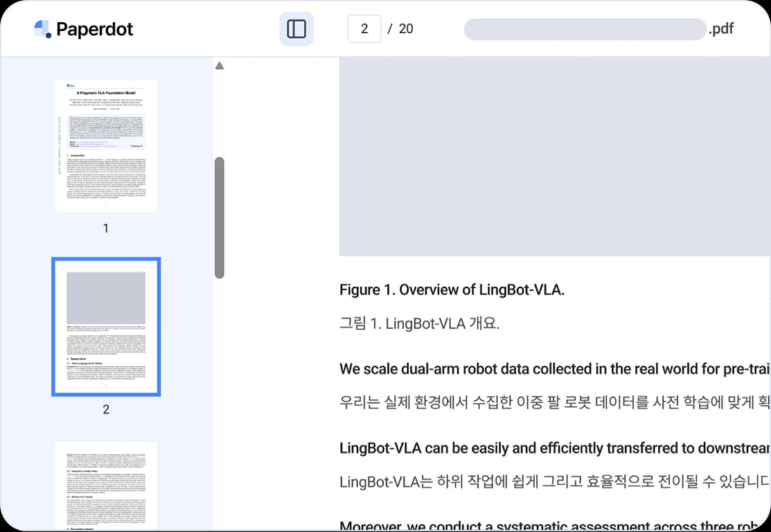Screen dimensions: 771x532
Task: Select the "LingBot-VLA can be easily" sentence
Action: coord(554,448)
